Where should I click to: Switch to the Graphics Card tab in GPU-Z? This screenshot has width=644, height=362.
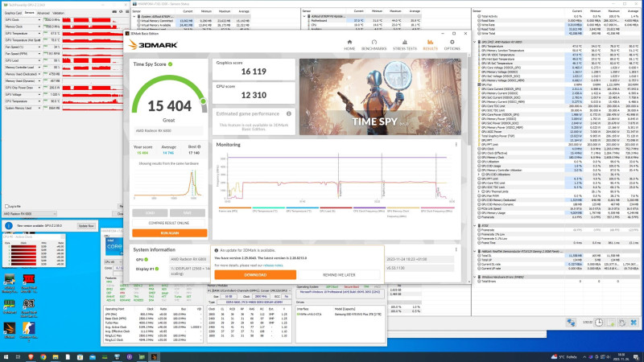[13, 13]
